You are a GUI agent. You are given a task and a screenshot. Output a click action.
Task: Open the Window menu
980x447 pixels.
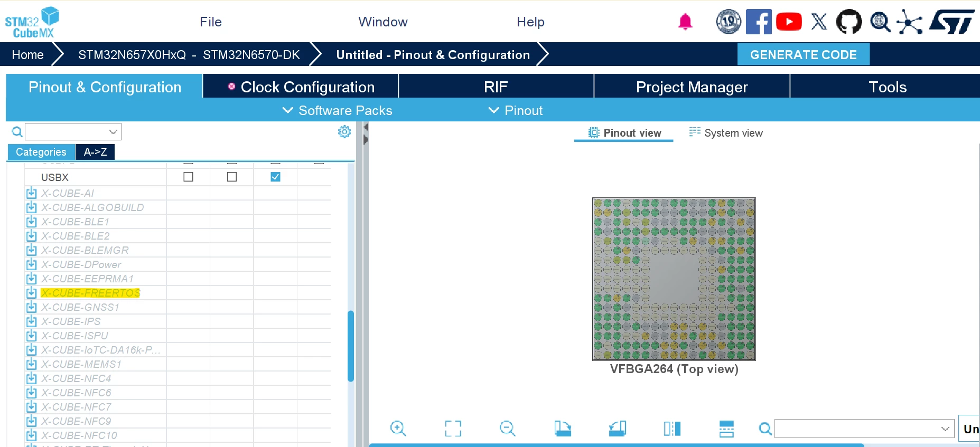coord(383,22)
